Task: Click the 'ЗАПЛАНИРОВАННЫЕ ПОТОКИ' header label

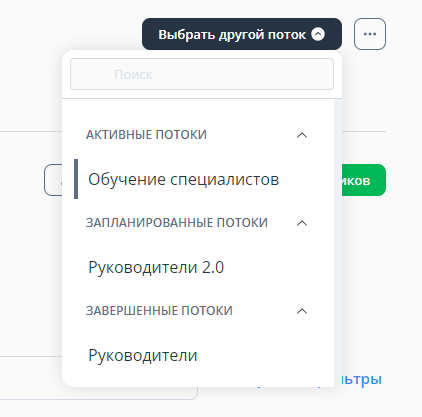Action: click(x=177, y=223)
